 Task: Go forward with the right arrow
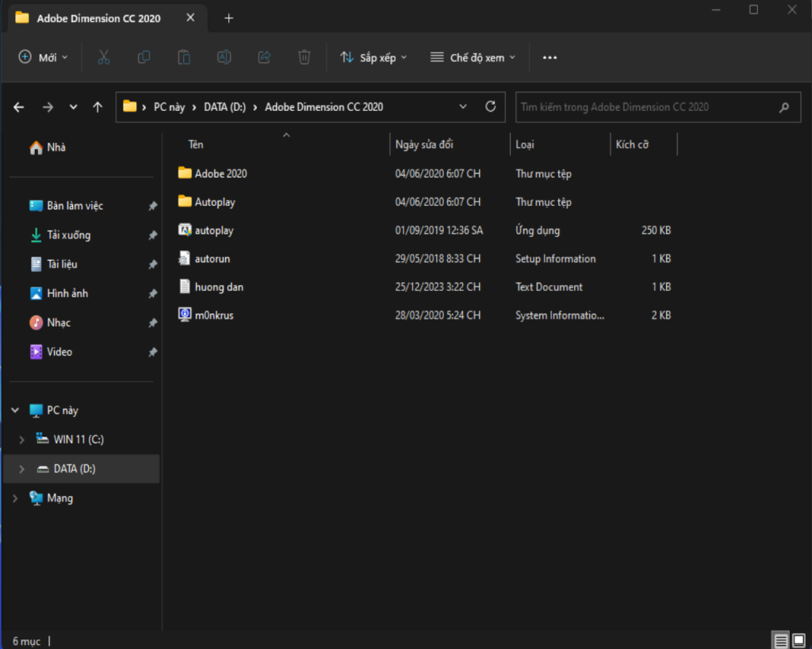(x=48, y=107)
